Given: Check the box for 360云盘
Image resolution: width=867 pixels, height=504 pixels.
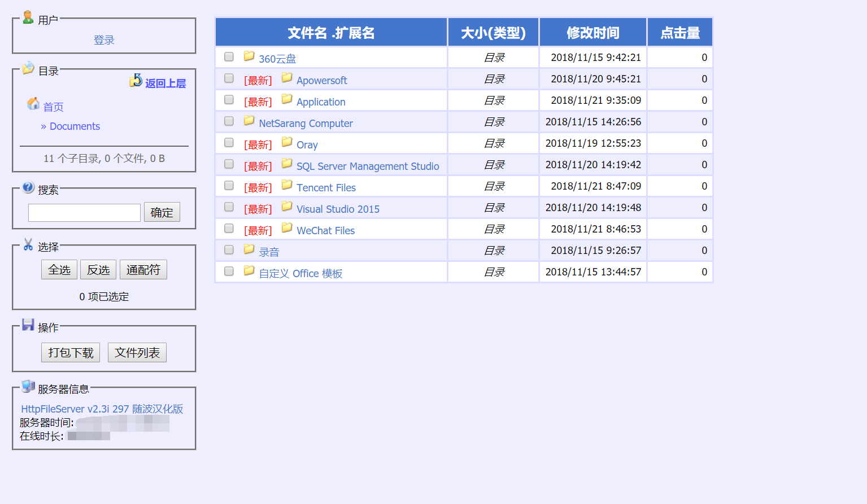Looking at the screenshot, I should point(229,57).
